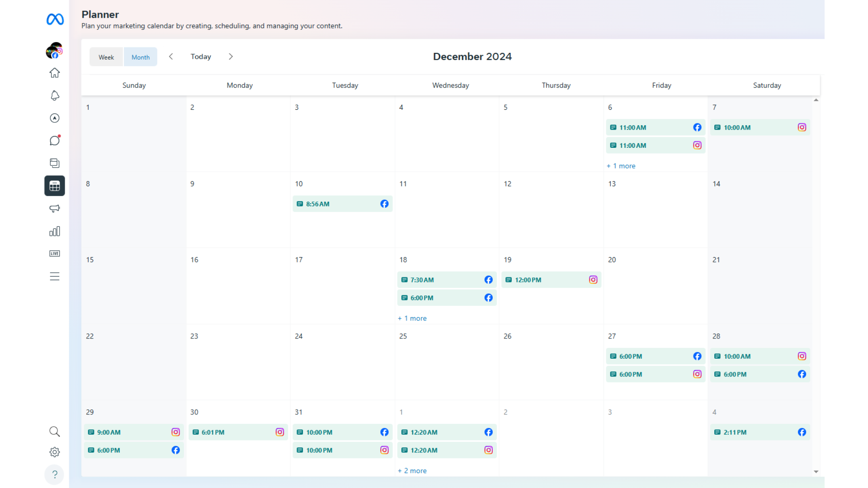This screenshot has width=868, height=488.
Task: Jump to Today in the calendar
Action: coord(201,56)
